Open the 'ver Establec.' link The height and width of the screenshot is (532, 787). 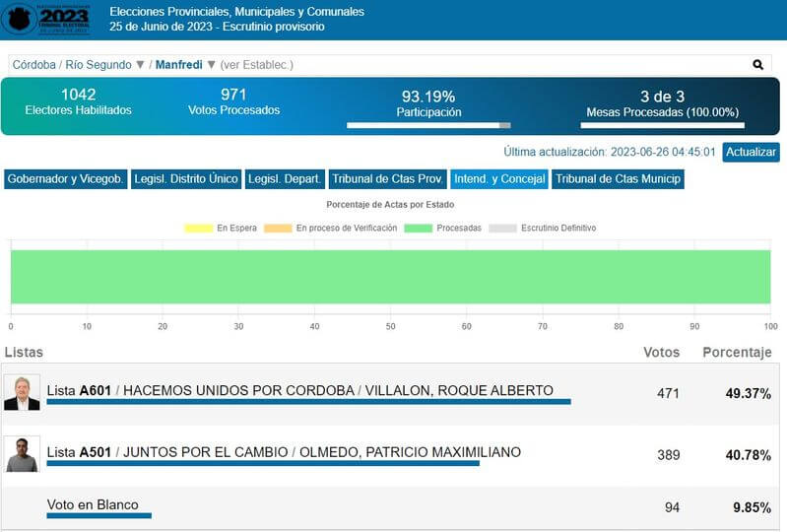(256, 65)
